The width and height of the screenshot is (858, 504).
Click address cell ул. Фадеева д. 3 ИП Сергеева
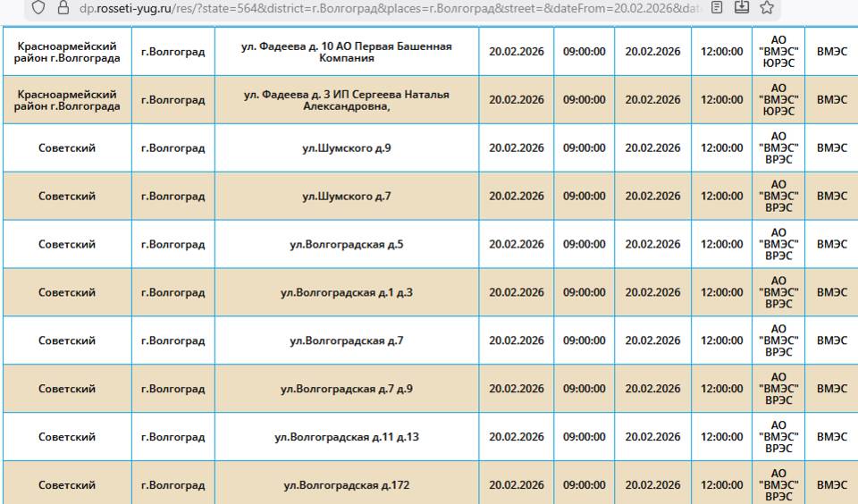346,100
